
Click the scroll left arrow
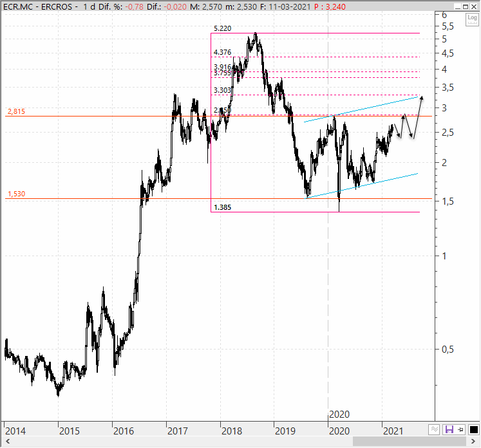(8, 442)
